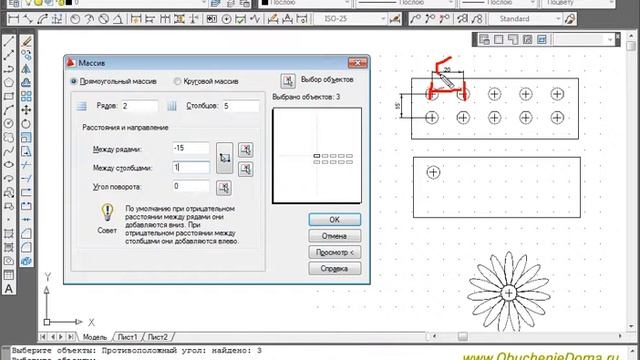Select the Polygon draw tool
This screenshot has width=640, height=360.
tap(9, 83)
